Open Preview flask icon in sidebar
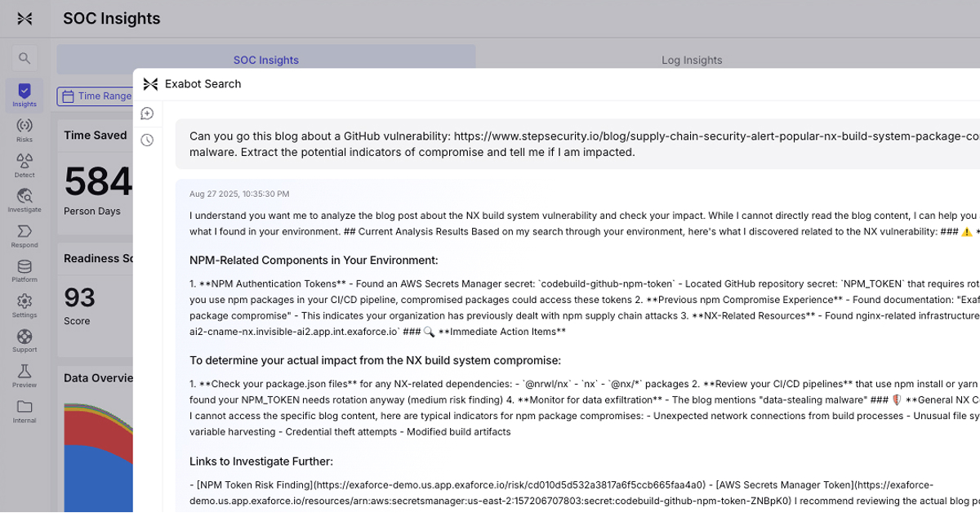The height and width of the screenshot is (513, 980). click(24, 377)
